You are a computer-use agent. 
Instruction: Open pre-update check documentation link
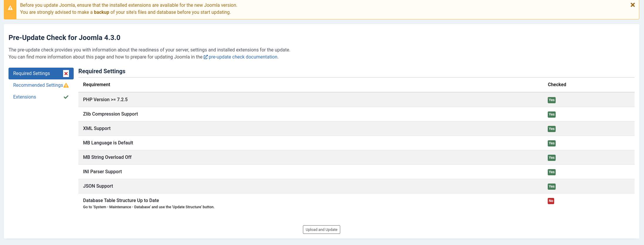(243, 57)
